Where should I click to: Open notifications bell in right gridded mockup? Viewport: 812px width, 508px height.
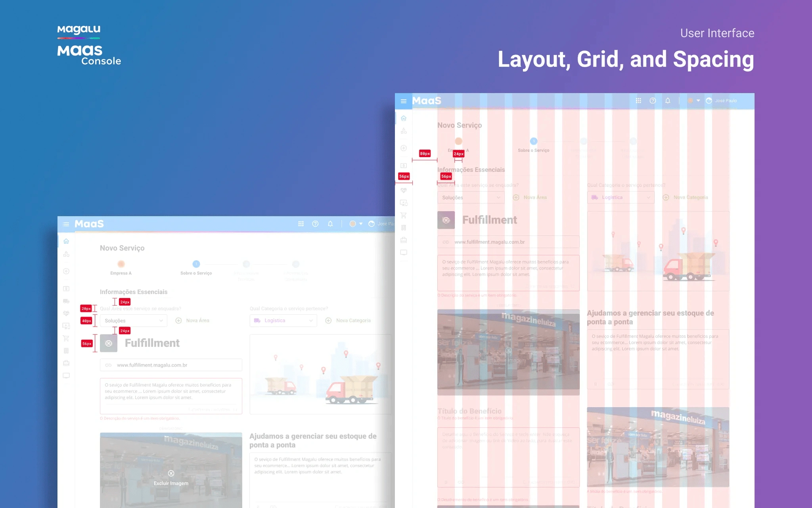coord(668,101)
